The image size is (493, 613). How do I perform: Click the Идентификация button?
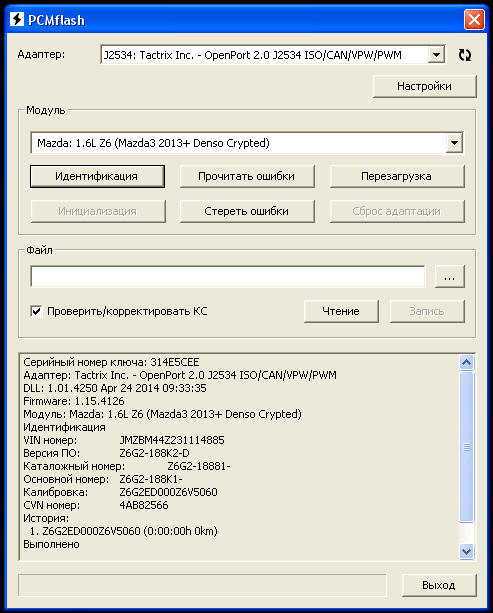pos(97,176)
